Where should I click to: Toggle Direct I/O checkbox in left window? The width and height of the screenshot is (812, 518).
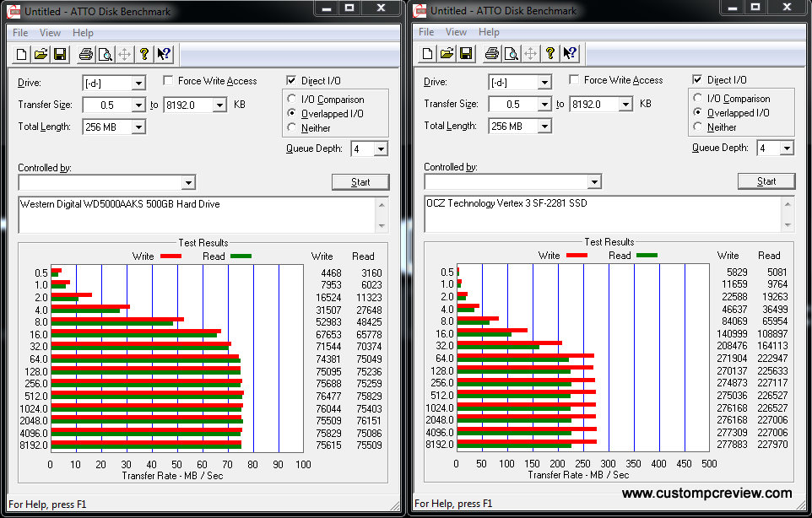[291, 81]
